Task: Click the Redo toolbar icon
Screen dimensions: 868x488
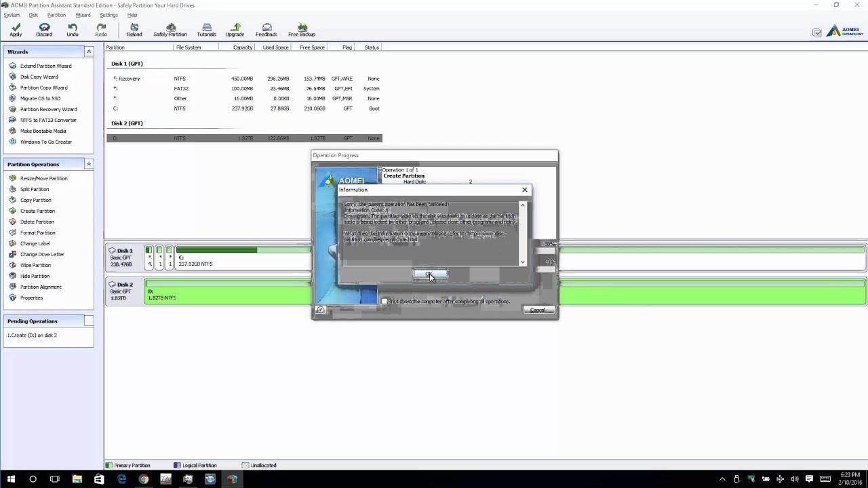Action: (x=101, y=30)
